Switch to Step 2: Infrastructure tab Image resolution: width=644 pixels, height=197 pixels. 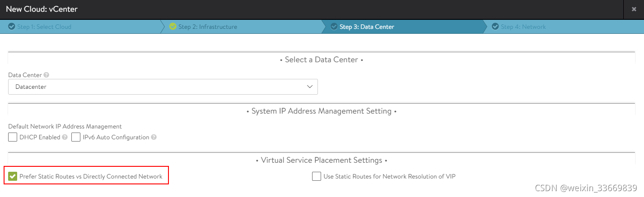pyautogui.click(x=208, y=27)
